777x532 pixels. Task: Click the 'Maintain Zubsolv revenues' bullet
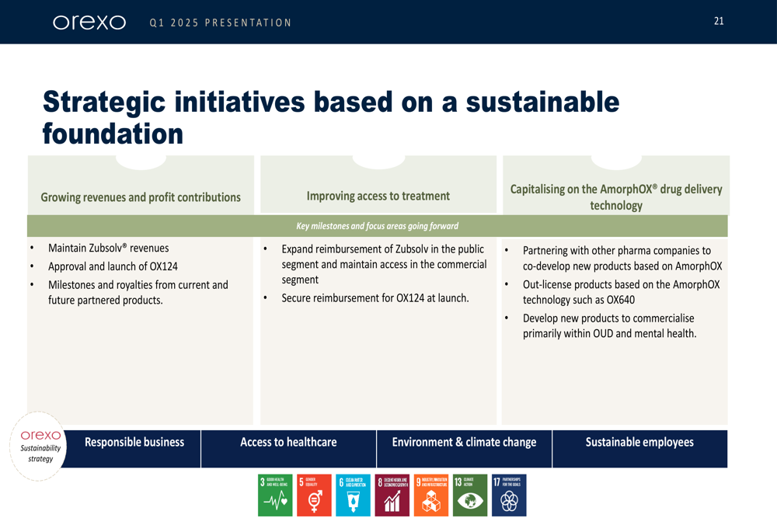[109, 249]
